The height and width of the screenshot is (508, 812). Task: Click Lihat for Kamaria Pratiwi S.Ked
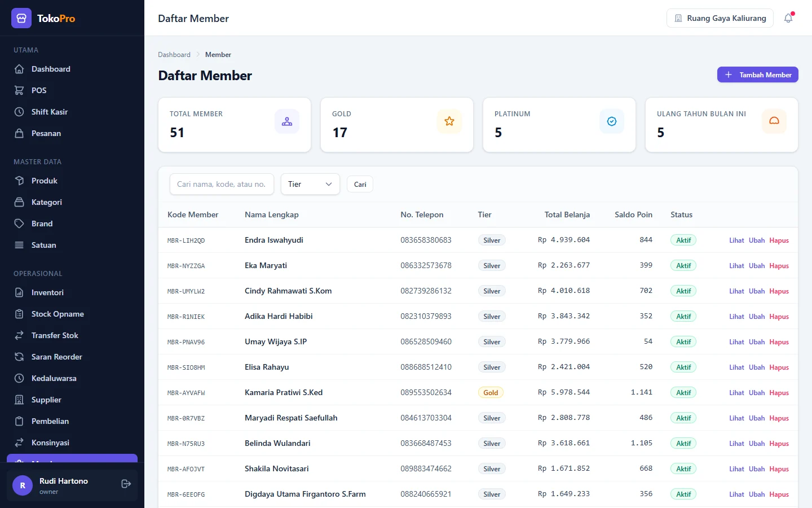(x=736, y=393)
